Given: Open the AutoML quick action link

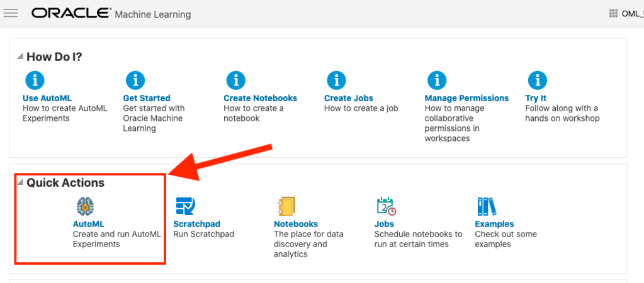Looking at the screenshot, I should (88, 224).
